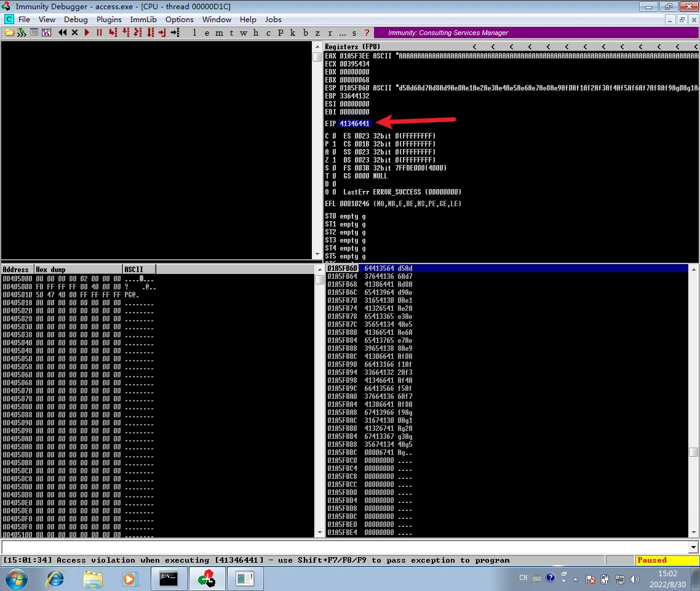Open the View menu
The width and height of the screenshot is (700, 591).
coord(47,19)
